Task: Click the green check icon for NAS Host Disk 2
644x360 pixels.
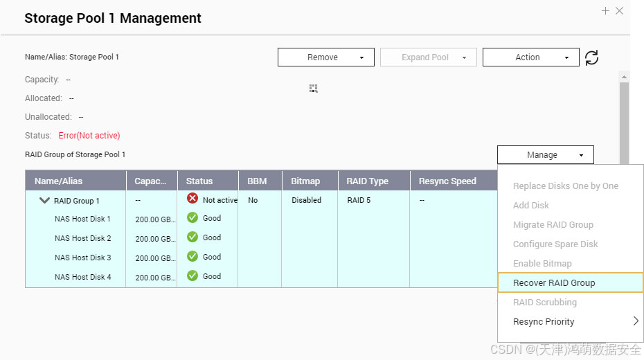Action: [x=193, y=237]
